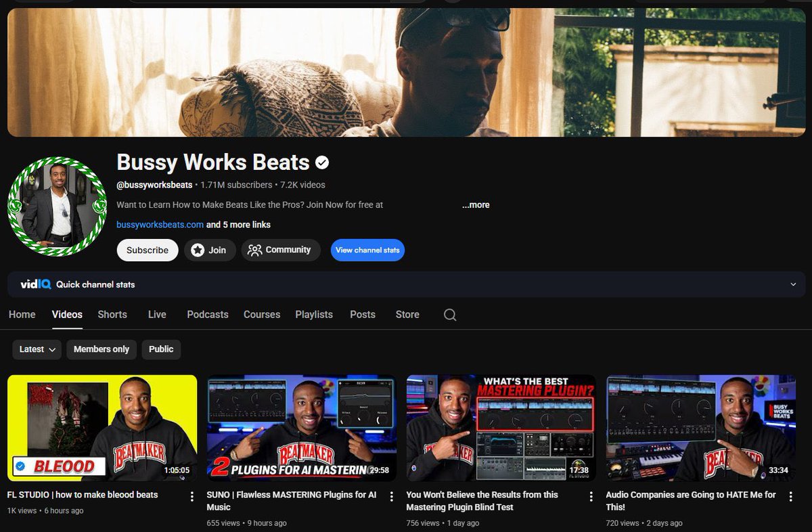Click the '1.71M subscribers' text

point(236,185)
